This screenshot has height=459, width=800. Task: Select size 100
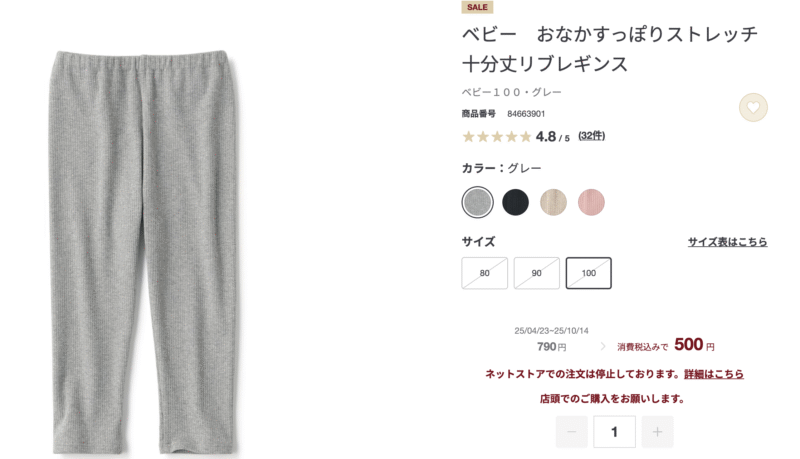pyautogui.click(x=589, y=273)
